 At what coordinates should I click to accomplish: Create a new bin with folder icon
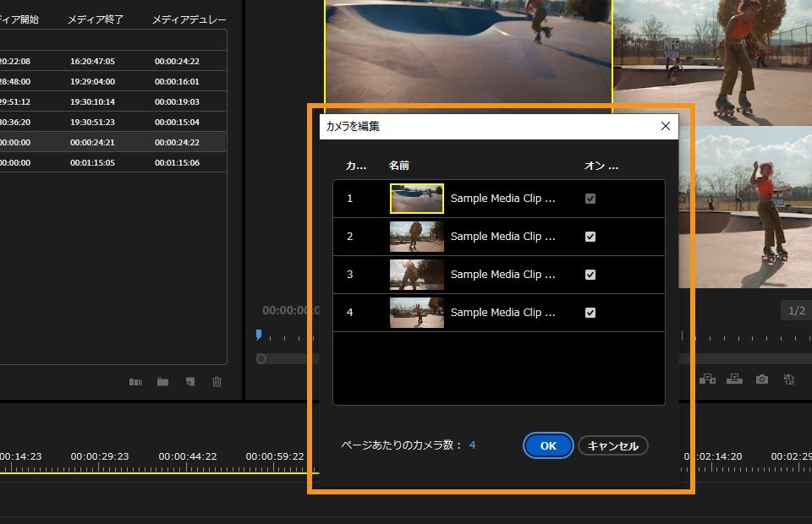coord(162,382)
